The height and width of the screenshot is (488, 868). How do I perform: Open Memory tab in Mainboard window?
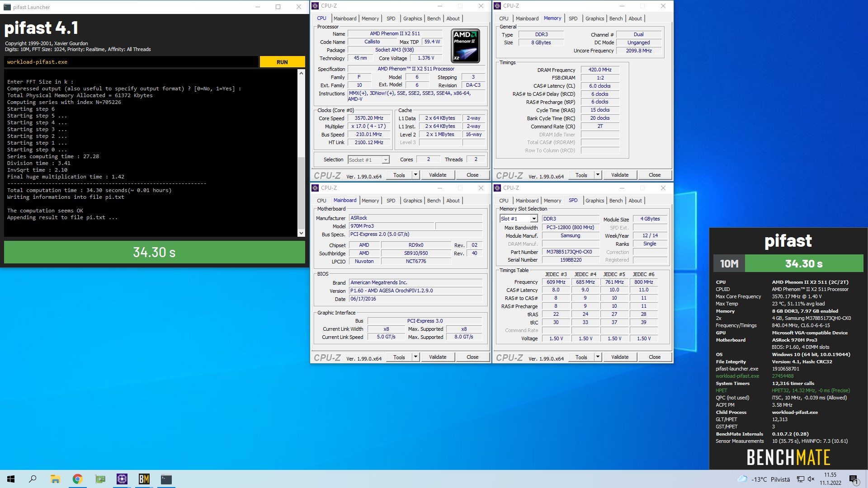(x=370, y=201)
